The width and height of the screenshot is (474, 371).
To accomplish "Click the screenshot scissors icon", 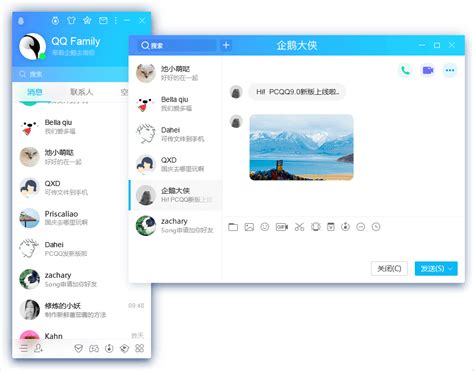I will (299, 227).
